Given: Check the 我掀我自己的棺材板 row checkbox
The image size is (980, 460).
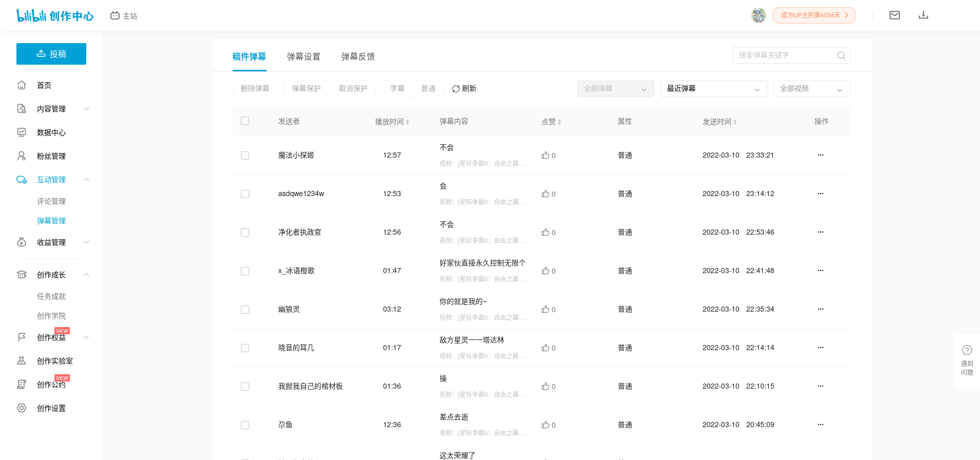Looking at the screenshot, I should click(x=245, y=387).
